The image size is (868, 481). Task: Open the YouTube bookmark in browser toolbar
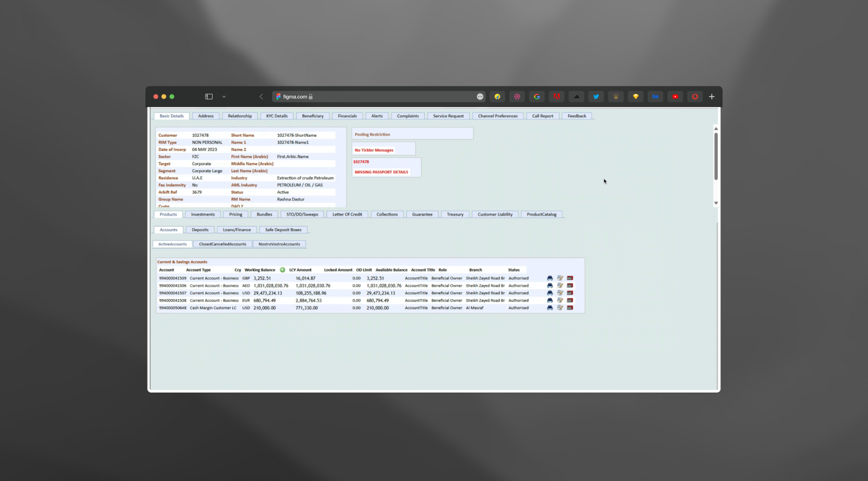click(675, 97)
